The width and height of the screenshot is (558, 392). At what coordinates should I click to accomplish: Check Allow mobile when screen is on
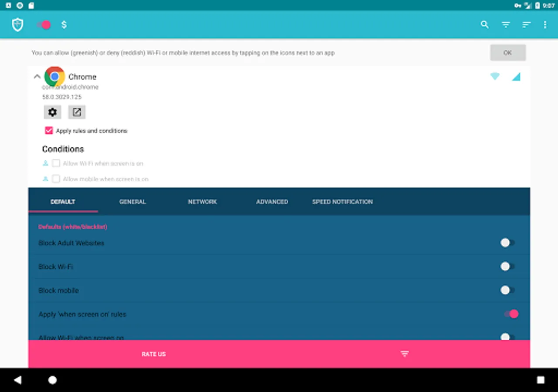56,179
